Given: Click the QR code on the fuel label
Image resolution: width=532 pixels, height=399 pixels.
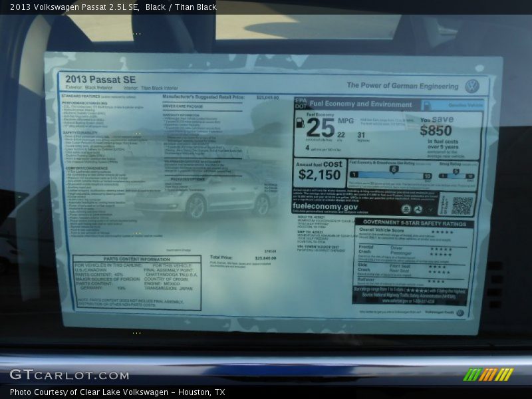Looking at the screenshot, I should pyautogui.click(x=462, y=205).
